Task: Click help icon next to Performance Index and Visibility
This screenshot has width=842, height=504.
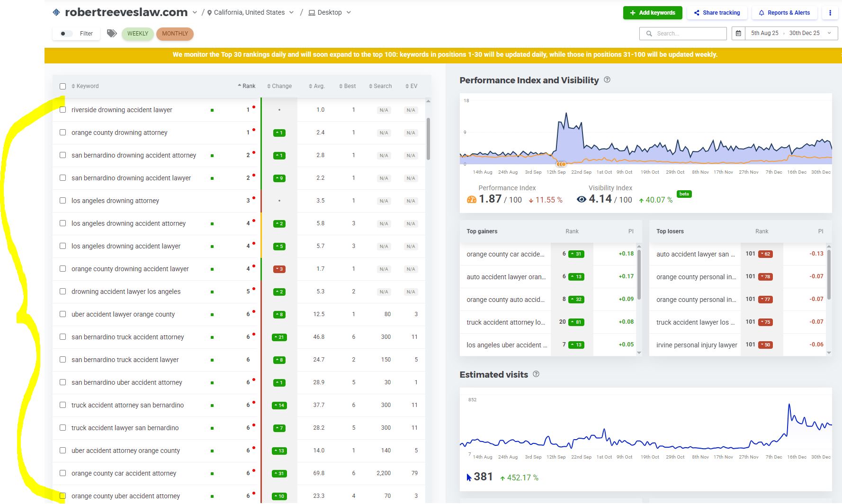Action: click(607, 80)
